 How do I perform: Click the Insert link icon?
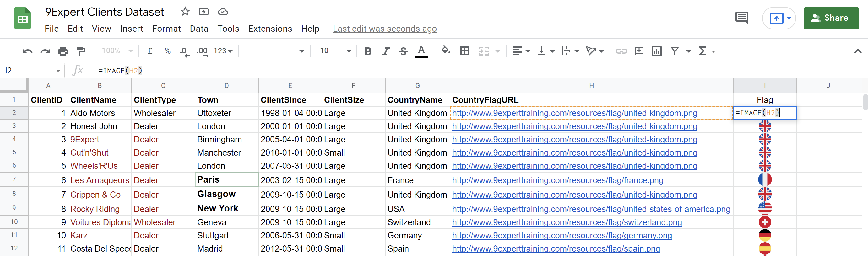[x=621, y=51]
